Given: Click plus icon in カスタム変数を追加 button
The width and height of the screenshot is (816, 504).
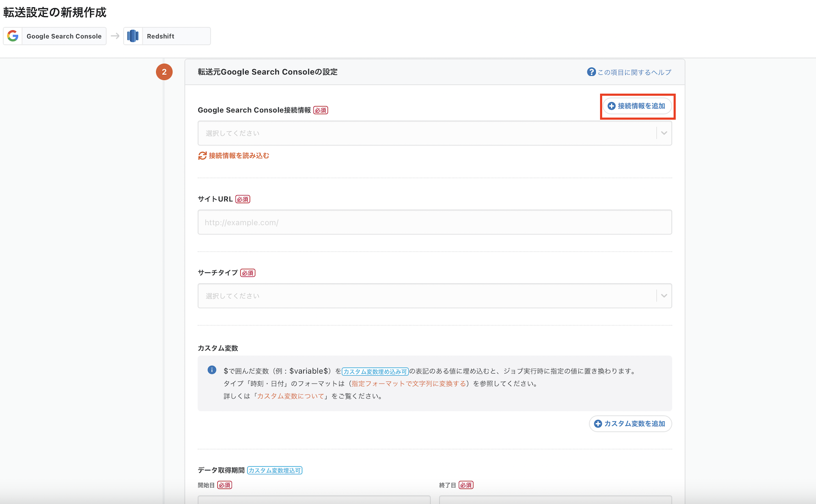Looking at the screenshot, I should pyautogui.click(x=598, y=424).
